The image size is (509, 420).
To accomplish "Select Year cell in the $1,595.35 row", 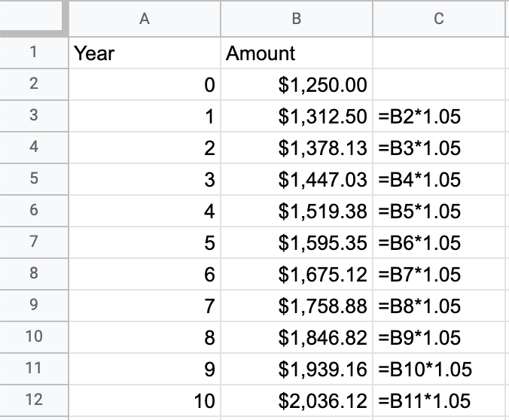I will (145, 242).
